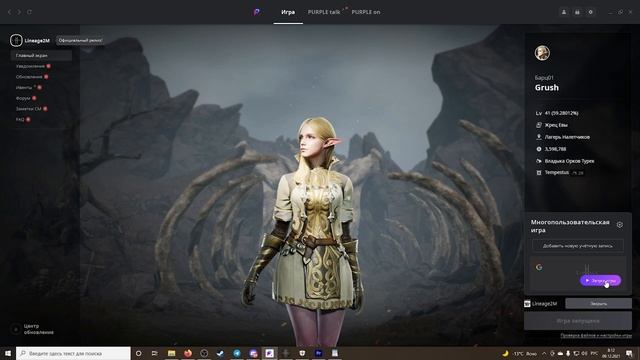Click the Update Center icon
640x360 pixels.
(x=16, y=329)
